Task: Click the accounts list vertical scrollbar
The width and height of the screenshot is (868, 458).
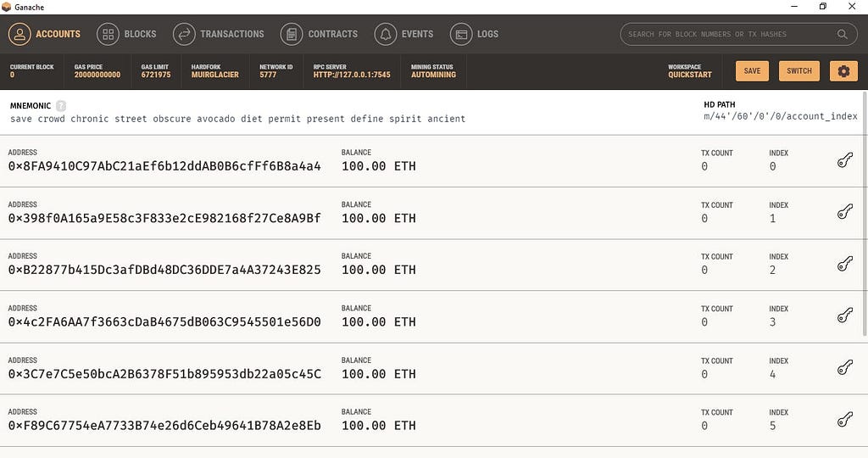Action: (x=865, y=213)
